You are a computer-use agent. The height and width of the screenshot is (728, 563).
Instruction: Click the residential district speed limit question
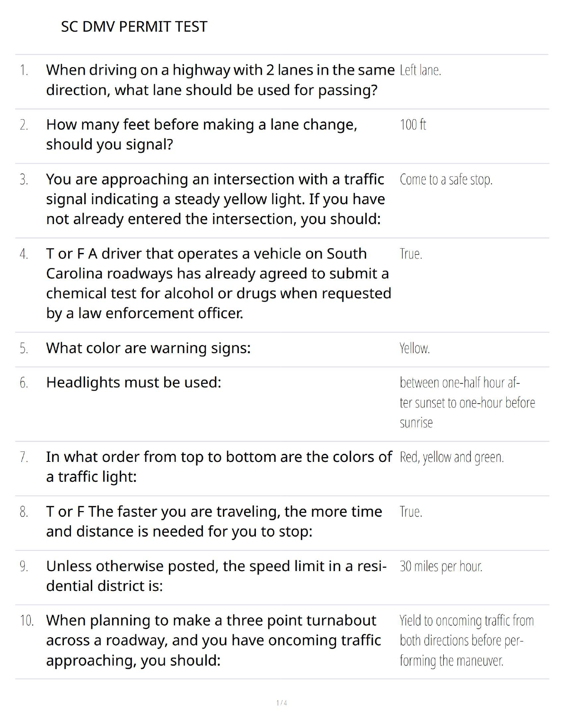click(x=216, y=576)
